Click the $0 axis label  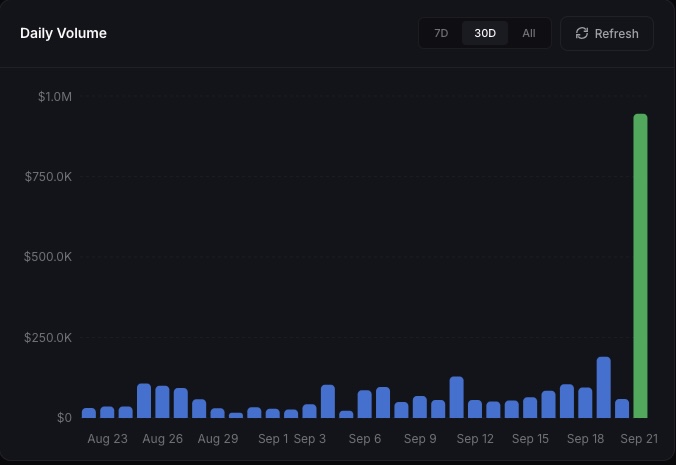coord(64,418)
